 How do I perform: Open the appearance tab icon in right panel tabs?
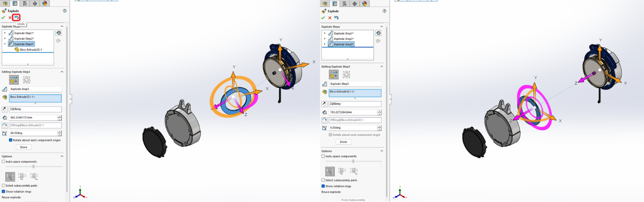[364, 4]
